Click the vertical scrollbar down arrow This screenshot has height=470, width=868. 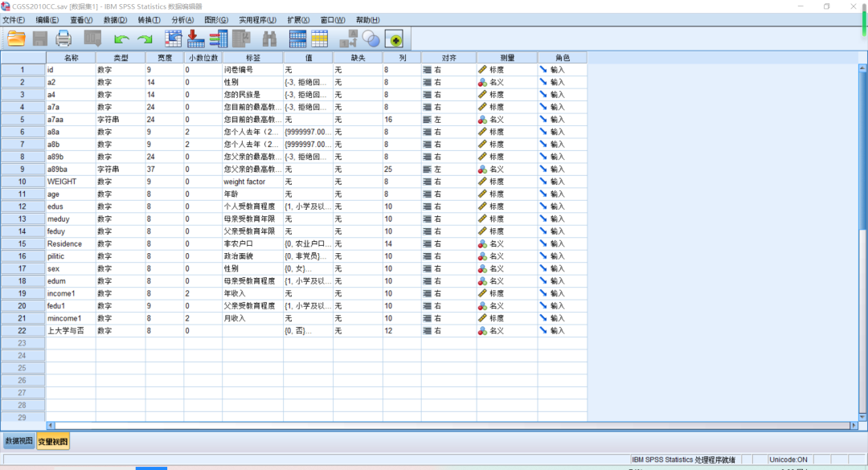pos(862,417)
